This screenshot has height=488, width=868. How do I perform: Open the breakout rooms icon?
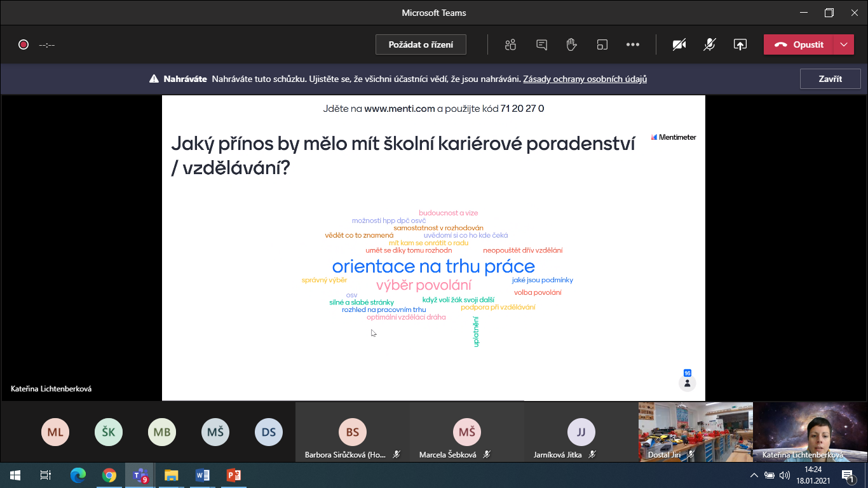click(x=602, y=44)
